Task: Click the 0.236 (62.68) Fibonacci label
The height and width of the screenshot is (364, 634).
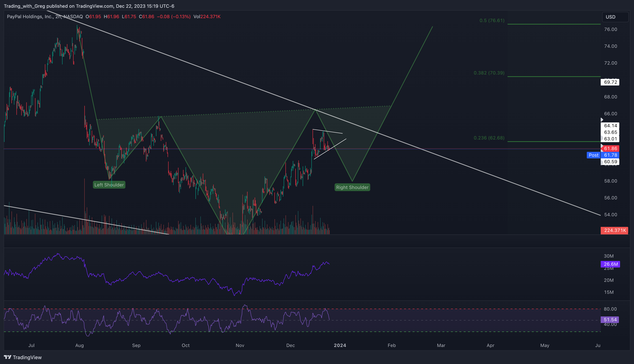Action: 489,138
